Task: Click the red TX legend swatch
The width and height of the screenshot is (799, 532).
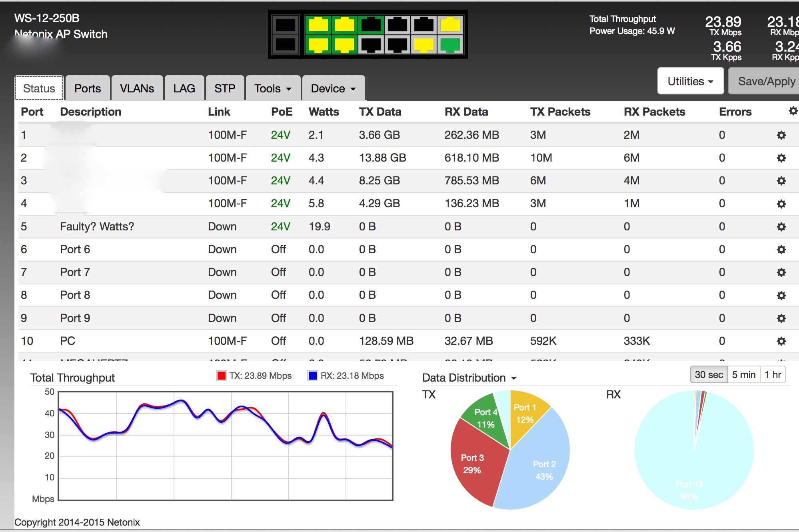Action: coord(221,376)
